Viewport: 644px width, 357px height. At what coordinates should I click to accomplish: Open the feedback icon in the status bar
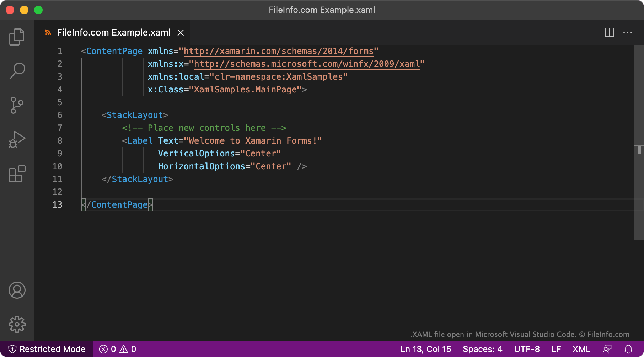(607, 349)
